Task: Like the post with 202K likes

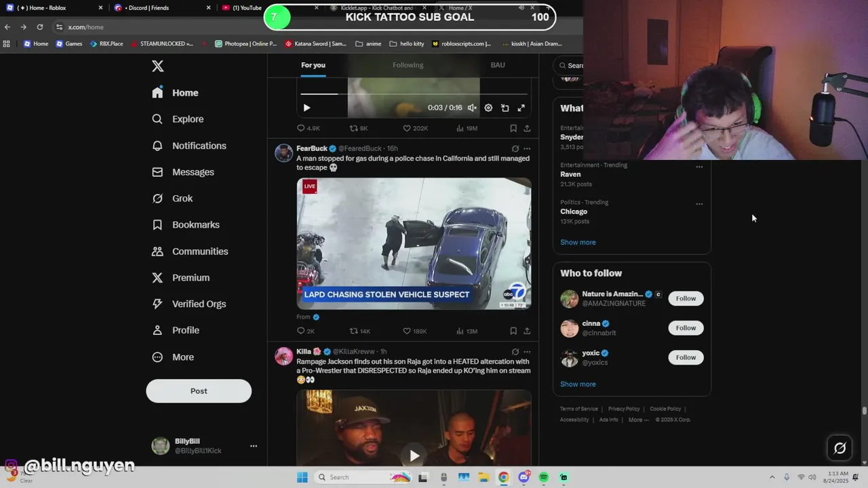Action: (415, 128)
